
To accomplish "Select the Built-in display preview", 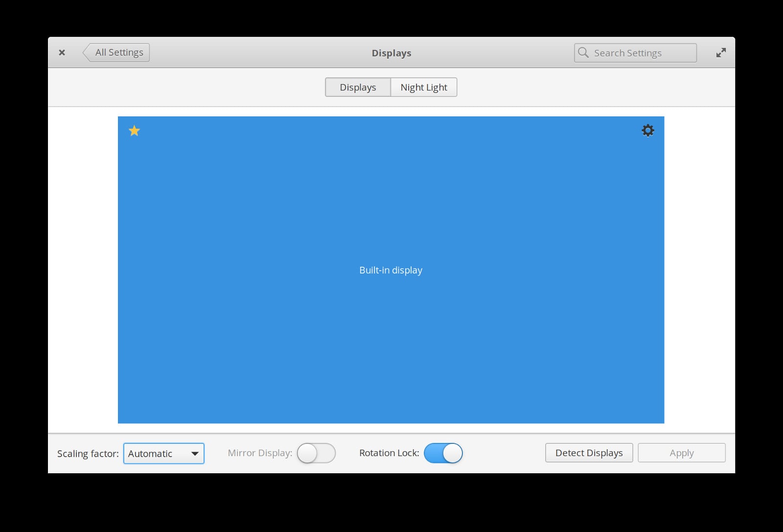I will click(x=391, y=270).
